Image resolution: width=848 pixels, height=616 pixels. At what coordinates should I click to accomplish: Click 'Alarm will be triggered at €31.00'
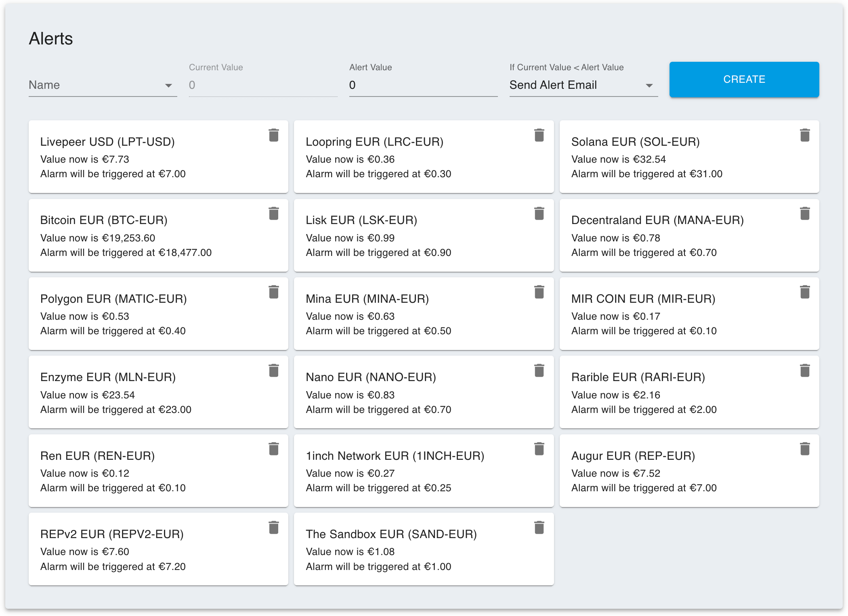[x=647, y=174]
